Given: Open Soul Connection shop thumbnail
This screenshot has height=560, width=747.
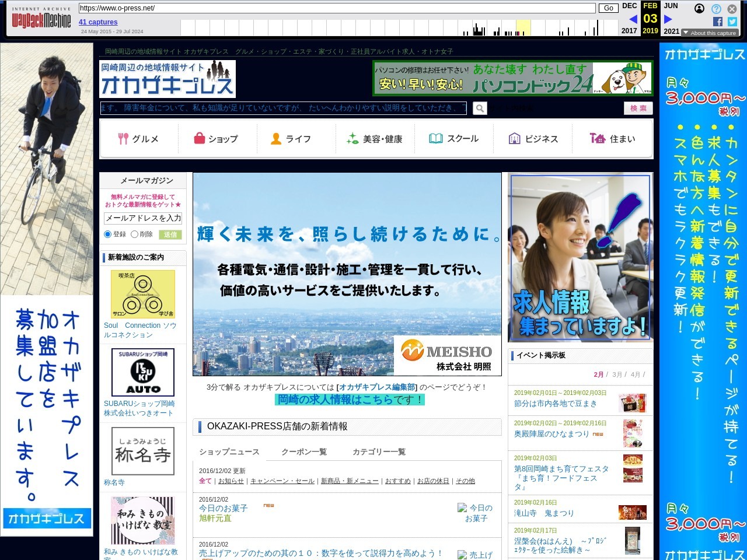Looking at the screenshot, I should [143, 294].
